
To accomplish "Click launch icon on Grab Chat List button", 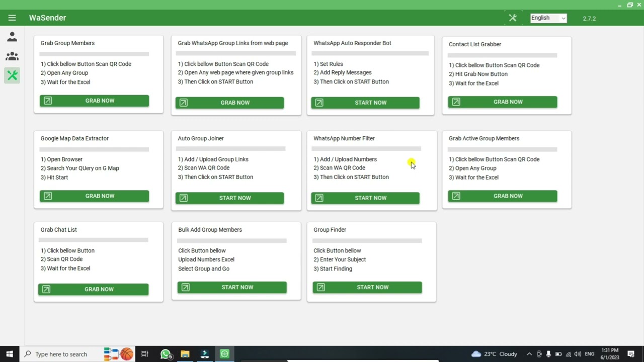I will coord(46,289).
